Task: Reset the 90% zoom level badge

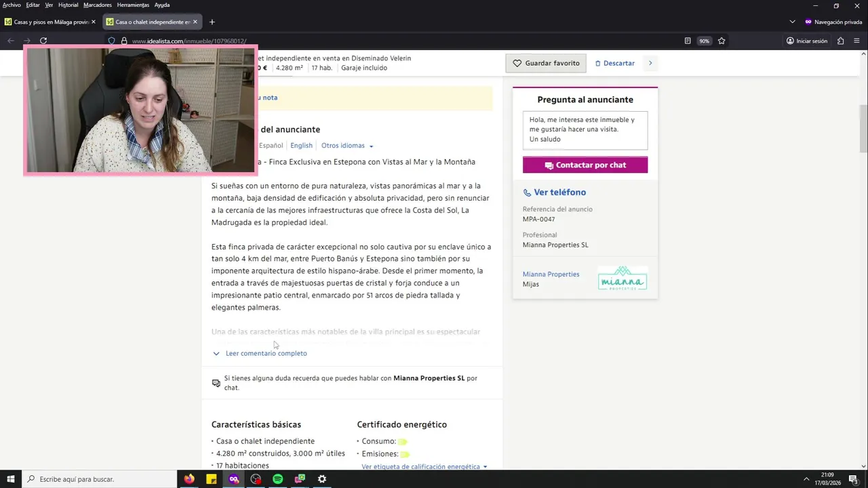Action: click(705, 41)
